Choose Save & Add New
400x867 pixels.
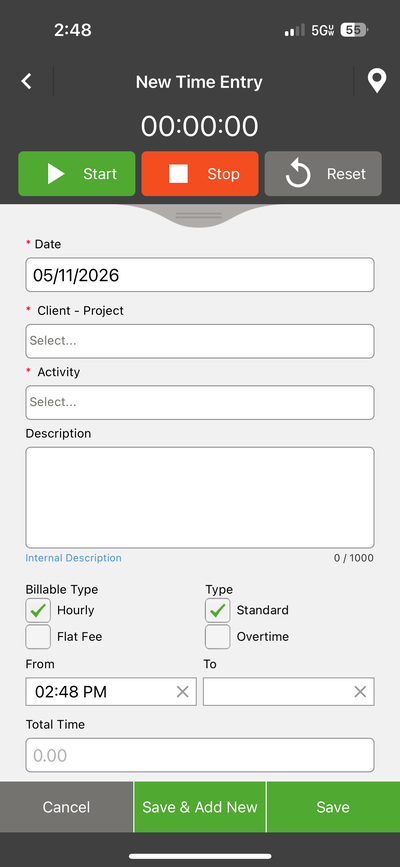click(200, 807)
